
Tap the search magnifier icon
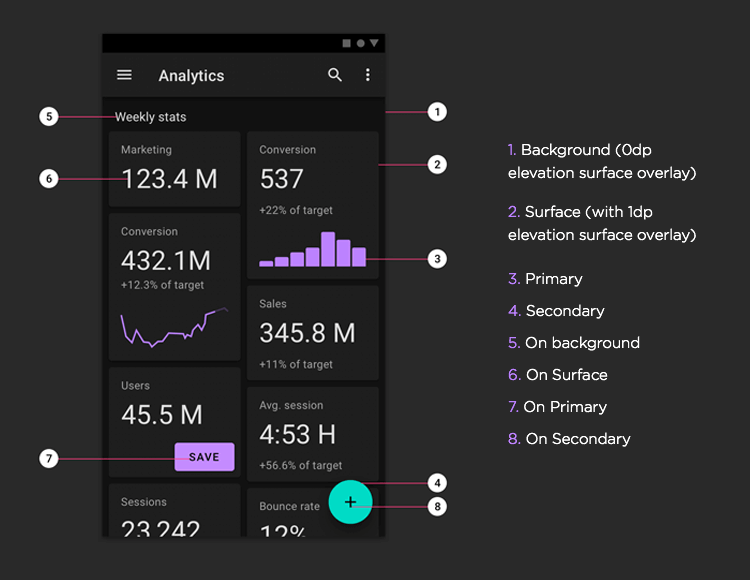click(x=335, y=75)
